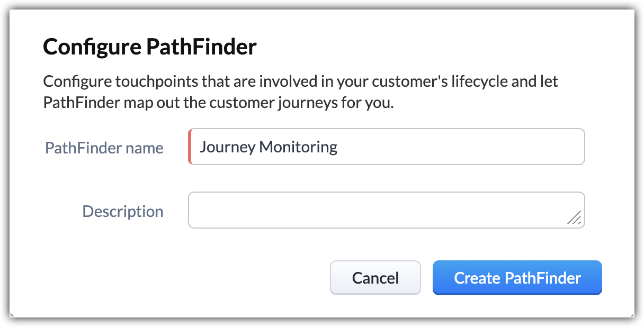The height and width of the screenshot is (327, 644).
Task: Click the word "PathFinder" in the dialog heading
Action: click(x=201, y=47)
